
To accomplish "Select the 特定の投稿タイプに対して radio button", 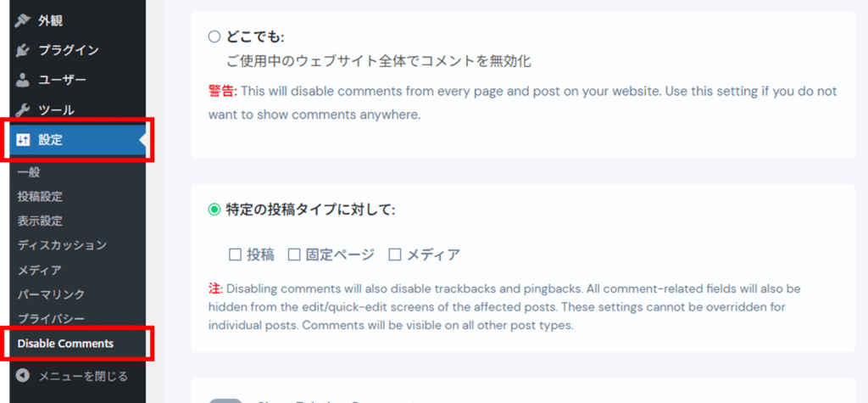I will [x=214, y=210].
